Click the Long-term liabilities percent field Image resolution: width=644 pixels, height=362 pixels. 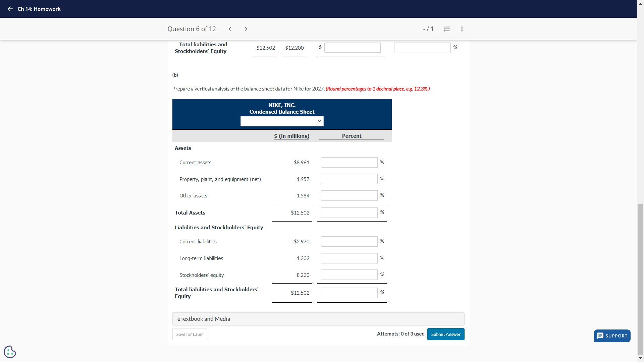349,258
